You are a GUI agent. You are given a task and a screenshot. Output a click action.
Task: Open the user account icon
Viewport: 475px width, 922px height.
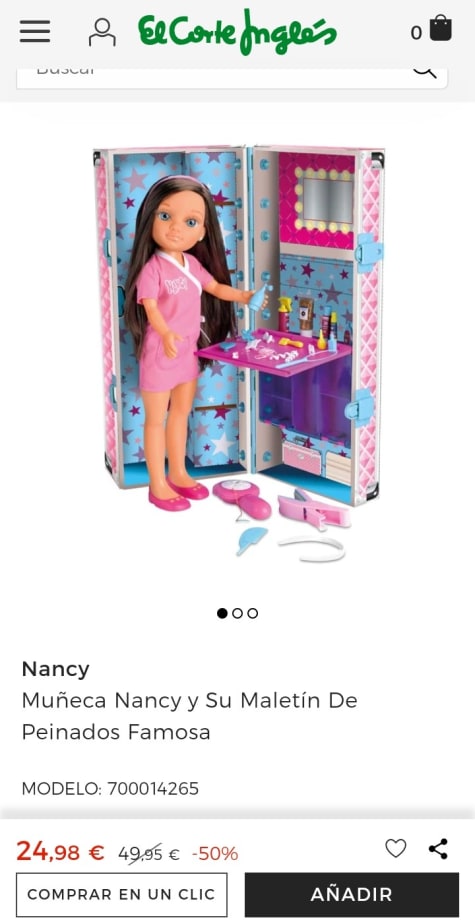click(102, 32)
